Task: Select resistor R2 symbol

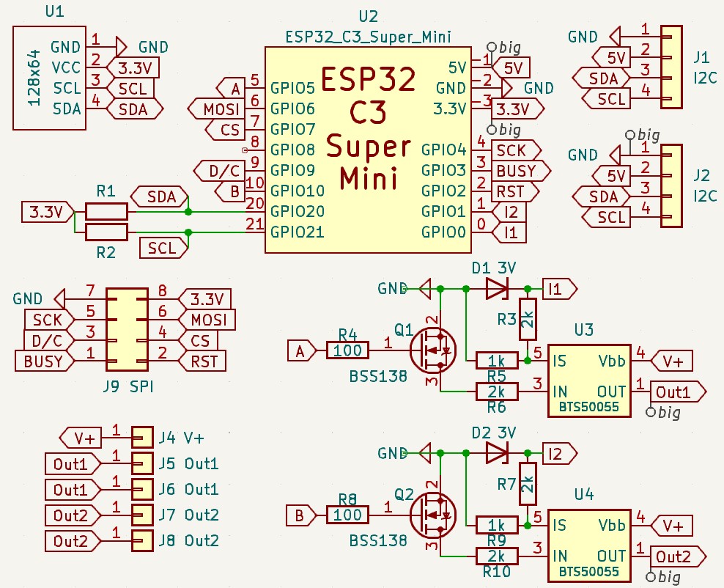Action: point(107,232)
